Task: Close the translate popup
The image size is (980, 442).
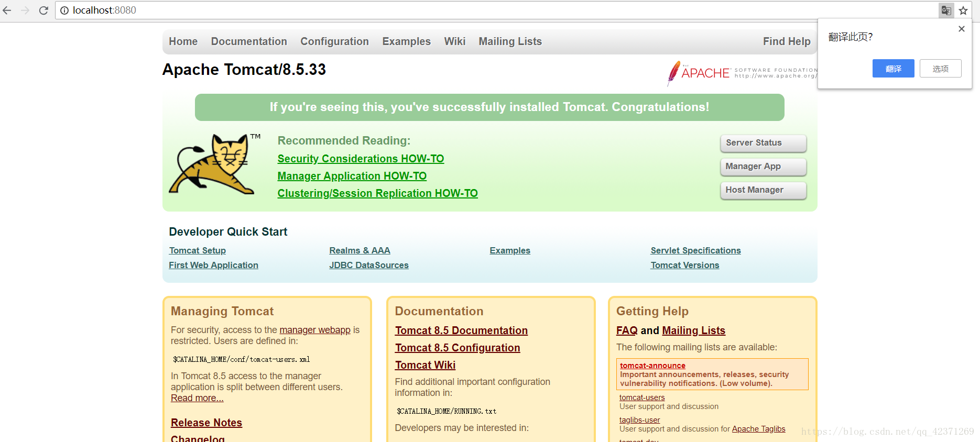Action: coord(962,29)
